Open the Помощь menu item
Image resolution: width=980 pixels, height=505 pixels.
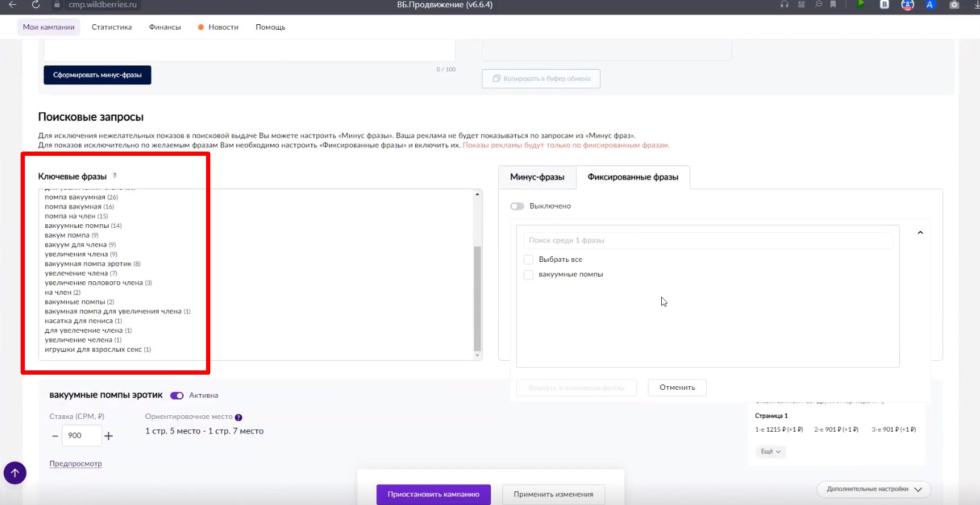tap(270, 27)
